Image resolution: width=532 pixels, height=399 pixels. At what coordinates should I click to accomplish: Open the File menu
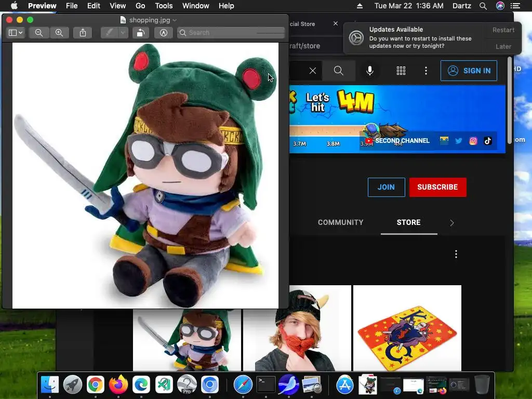pyautogui.click(x=72, y=6)
